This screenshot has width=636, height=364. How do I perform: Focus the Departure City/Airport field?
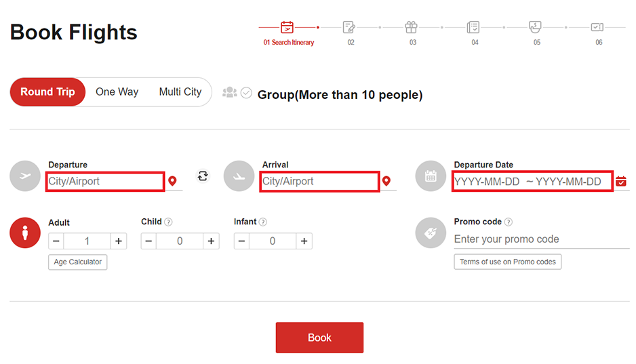click(x=105, y=182)
